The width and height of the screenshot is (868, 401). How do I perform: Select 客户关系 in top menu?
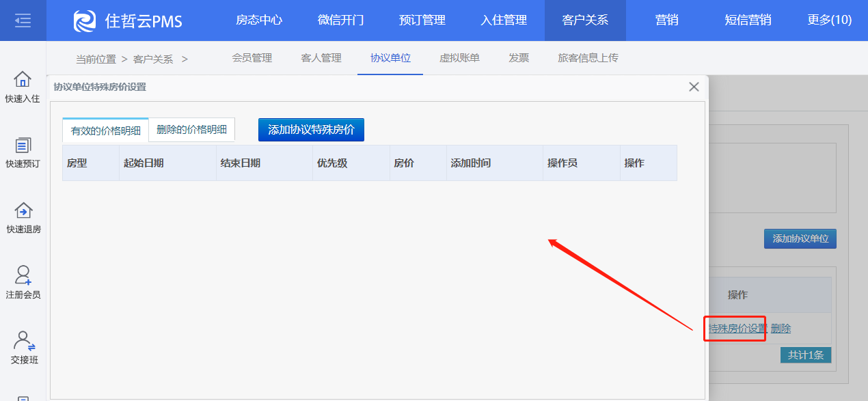pos(585,20)
